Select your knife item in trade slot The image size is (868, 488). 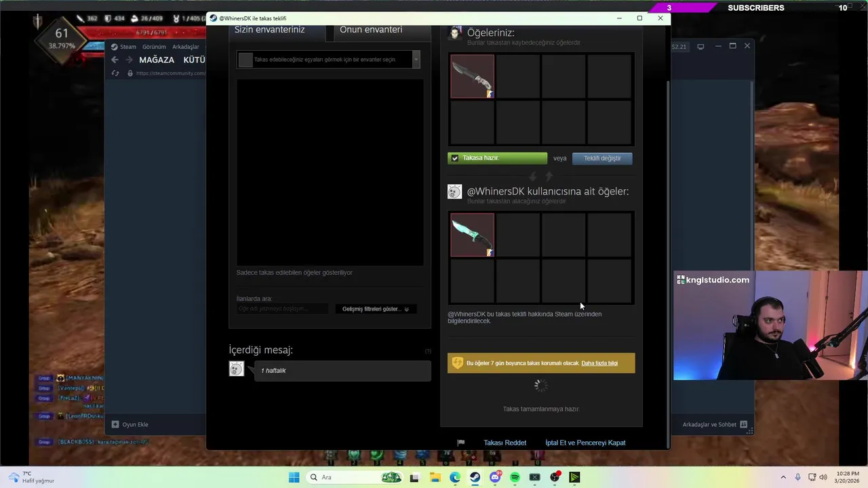(x=473, y=77)
